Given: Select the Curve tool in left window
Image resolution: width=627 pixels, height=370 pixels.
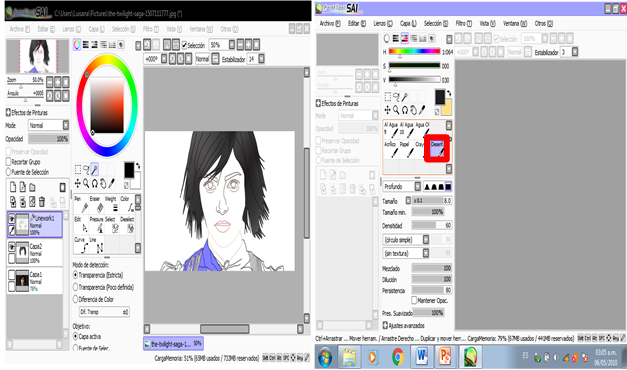Looking at the screenshot, I should [82, 245].
